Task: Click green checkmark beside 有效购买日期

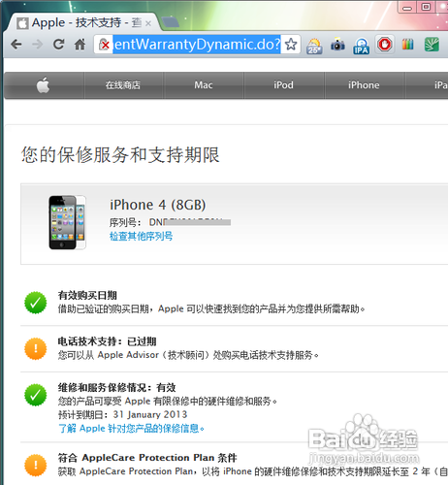Action: click(36, 303)
